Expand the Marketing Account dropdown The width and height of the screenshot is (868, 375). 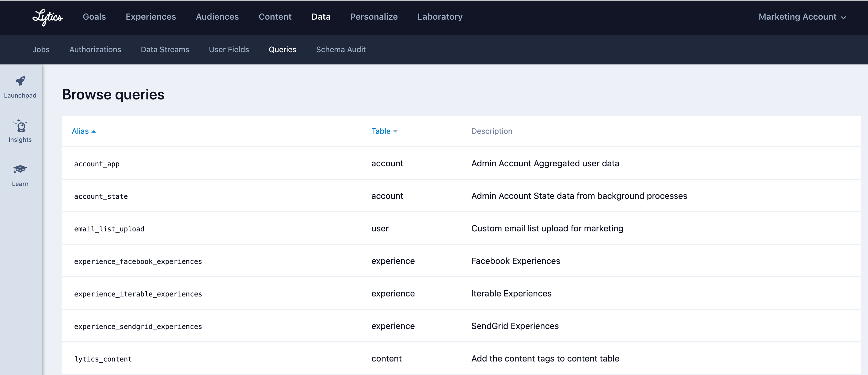pos(802,17)
